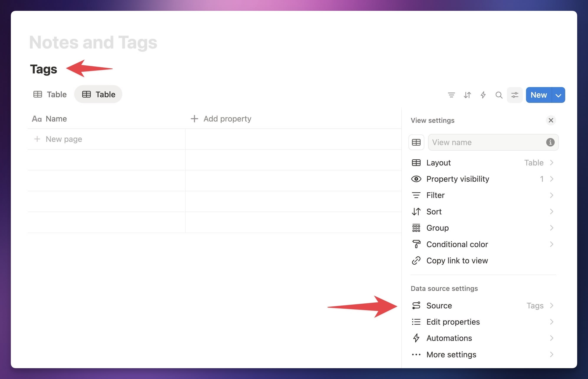Image resolution: width=588 pixels, height=379 pixels.
Task: Expand the Conditional color chevron
Action: point(552,244)
